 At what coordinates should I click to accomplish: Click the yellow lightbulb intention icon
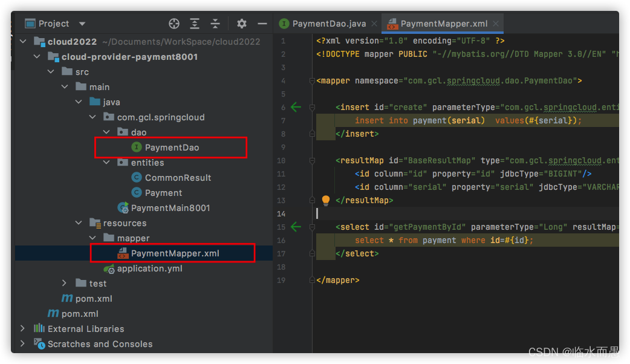pyautogui.click(x=326, y=201)
